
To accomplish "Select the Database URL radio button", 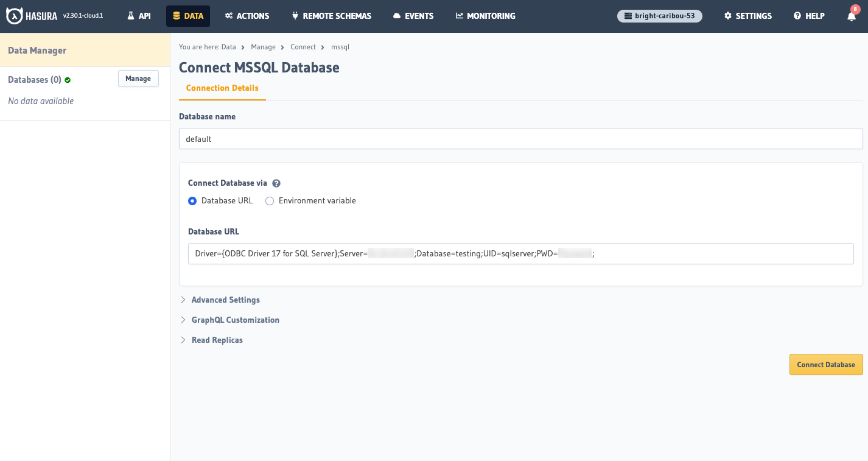I will pos(192,201).
